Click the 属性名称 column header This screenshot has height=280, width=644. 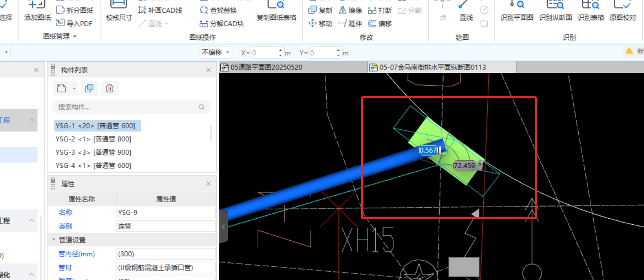pos(81,199)
